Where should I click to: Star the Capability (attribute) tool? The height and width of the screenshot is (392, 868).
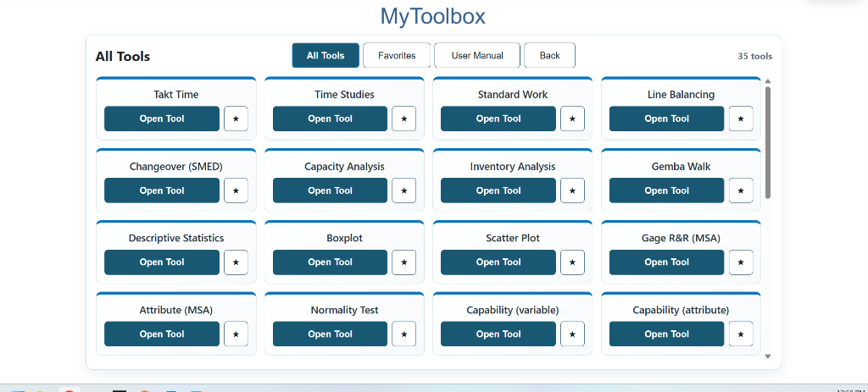(x=741, y=334)
